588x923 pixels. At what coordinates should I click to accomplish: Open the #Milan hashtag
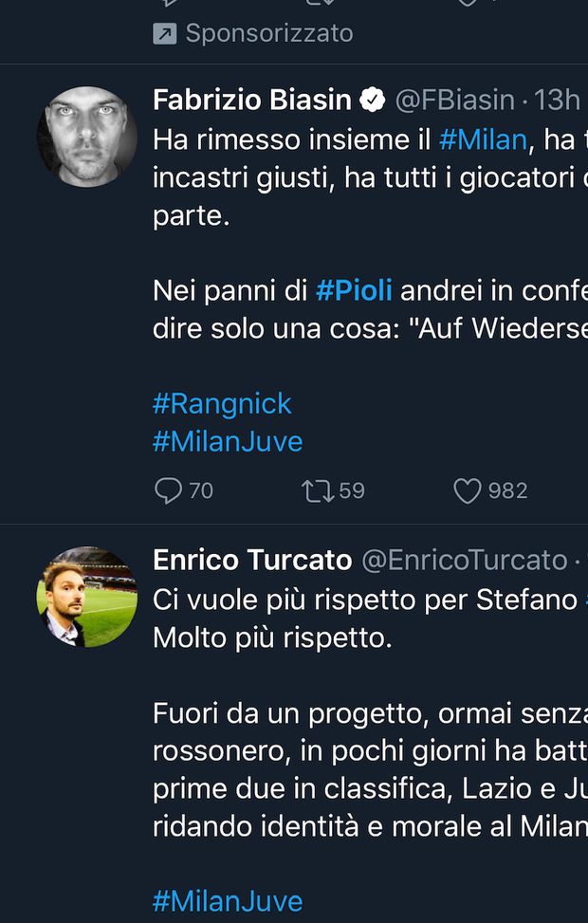coord(483,140)
